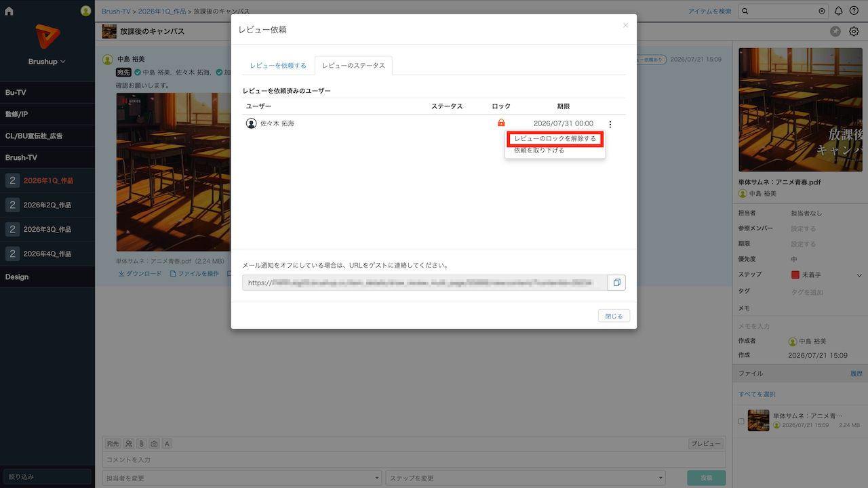The image size is (868, 488).
Task: Attach a file with the paperclip icon
Action: (x=141, y=443)
